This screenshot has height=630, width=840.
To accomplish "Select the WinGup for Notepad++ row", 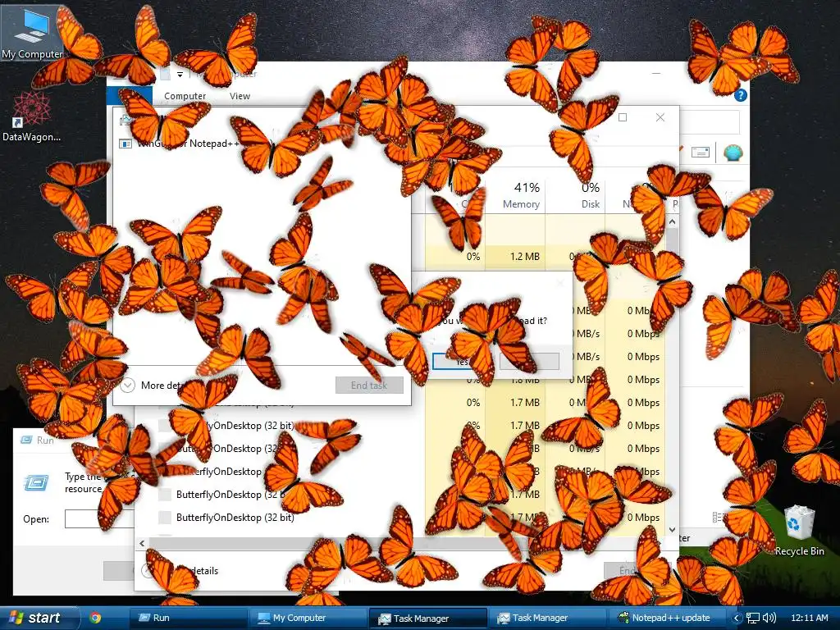I will click(x=262, y=144).
